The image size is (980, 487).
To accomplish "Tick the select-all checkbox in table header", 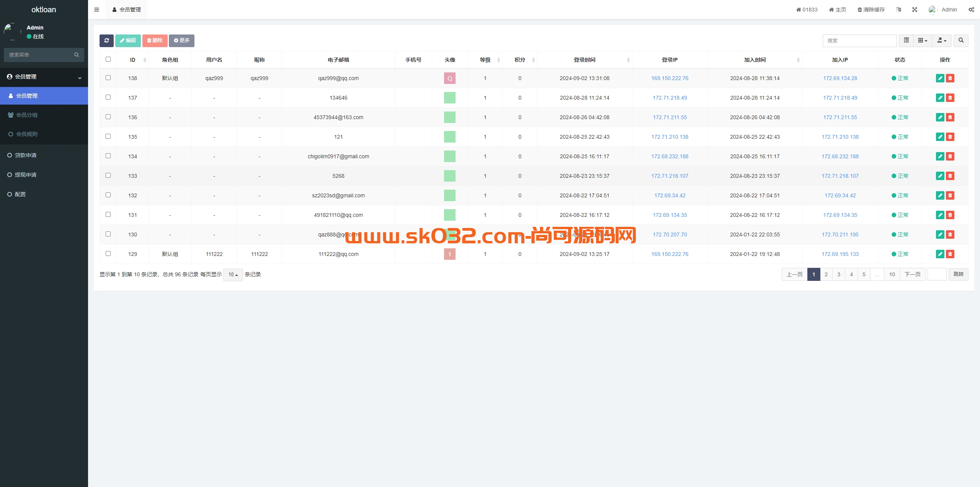I will coord(108,59).
